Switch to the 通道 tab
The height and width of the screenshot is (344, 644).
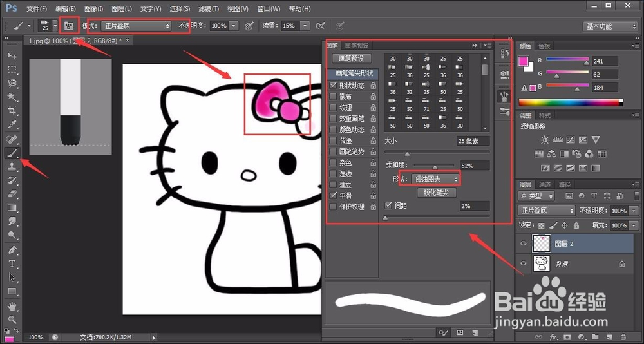click(x=545, y=184)
